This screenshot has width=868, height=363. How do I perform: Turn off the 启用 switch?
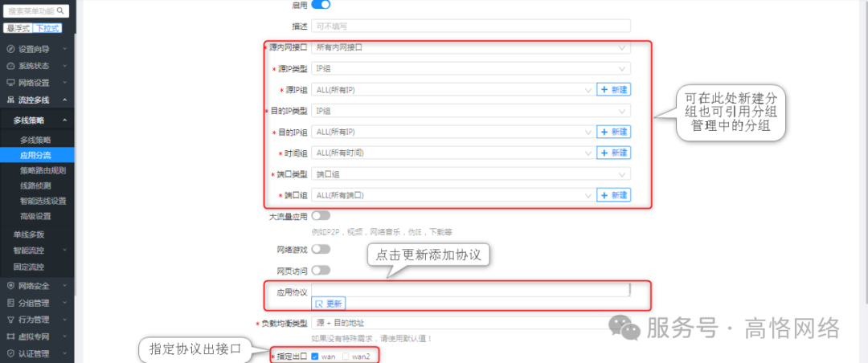click(x=321, y=5)
